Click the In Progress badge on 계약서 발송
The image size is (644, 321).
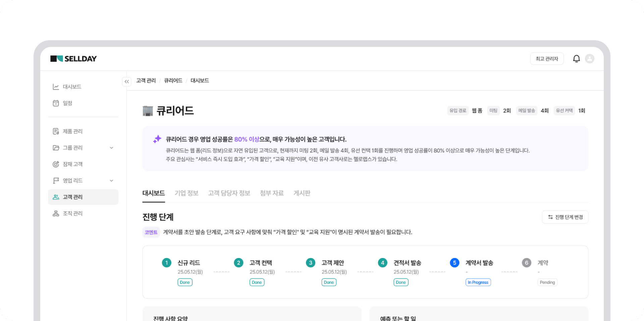pyautogui.click(x=478, y=282)
